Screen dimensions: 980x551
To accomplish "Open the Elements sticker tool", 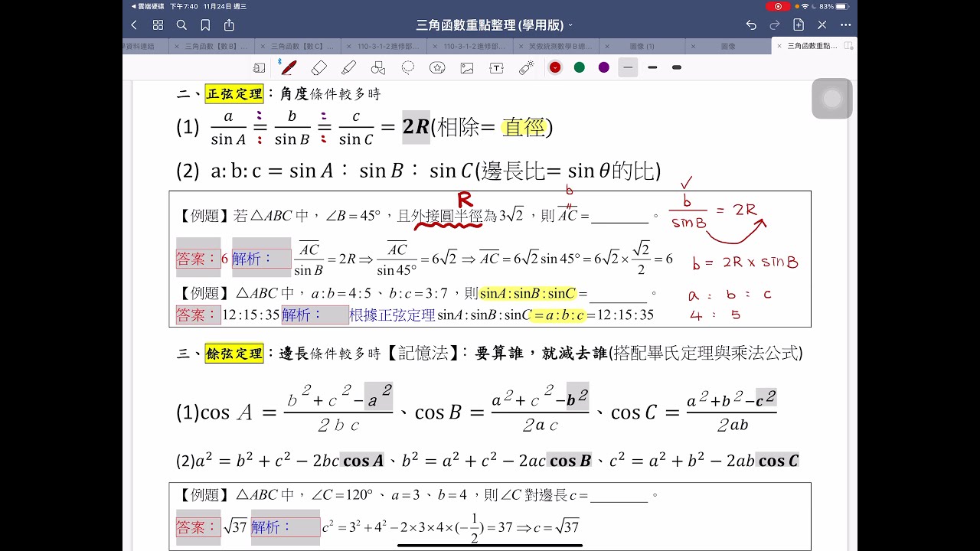I will click(437, 67).
